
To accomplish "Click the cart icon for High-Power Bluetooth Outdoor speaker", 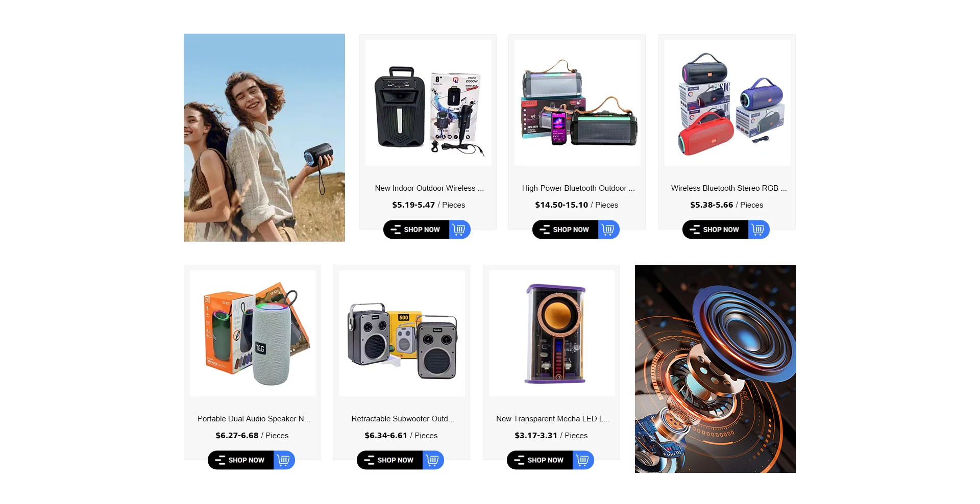I will click(609, 230).
